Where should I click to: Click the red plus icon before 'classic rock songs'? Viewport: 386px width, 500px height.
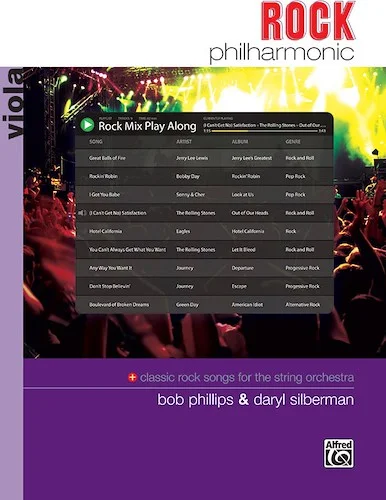tap(132, 378)
